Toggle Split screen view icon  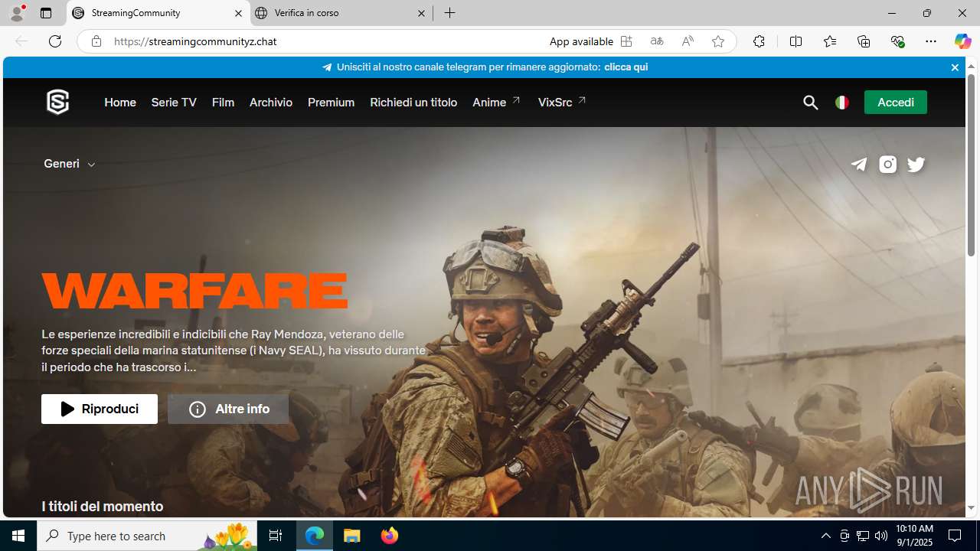(x=795, y=41)
